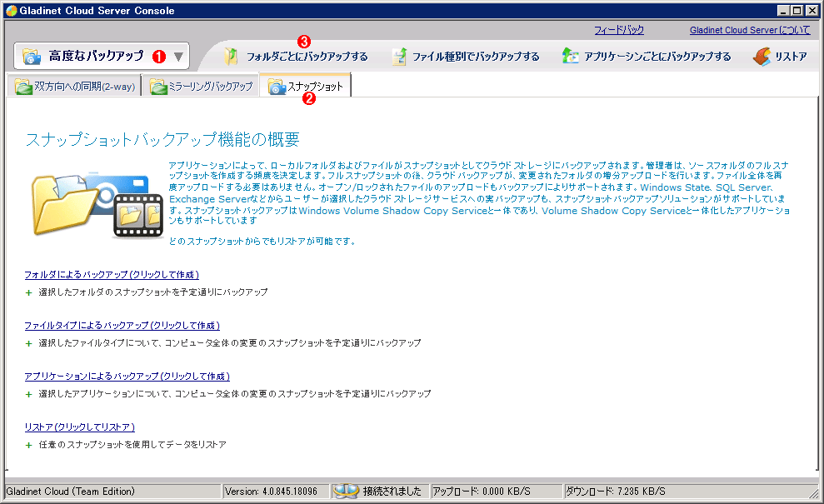Click the mirroring backup tab icon
Image resolution: width=824 pixels, height=504 pixels.
158,87
